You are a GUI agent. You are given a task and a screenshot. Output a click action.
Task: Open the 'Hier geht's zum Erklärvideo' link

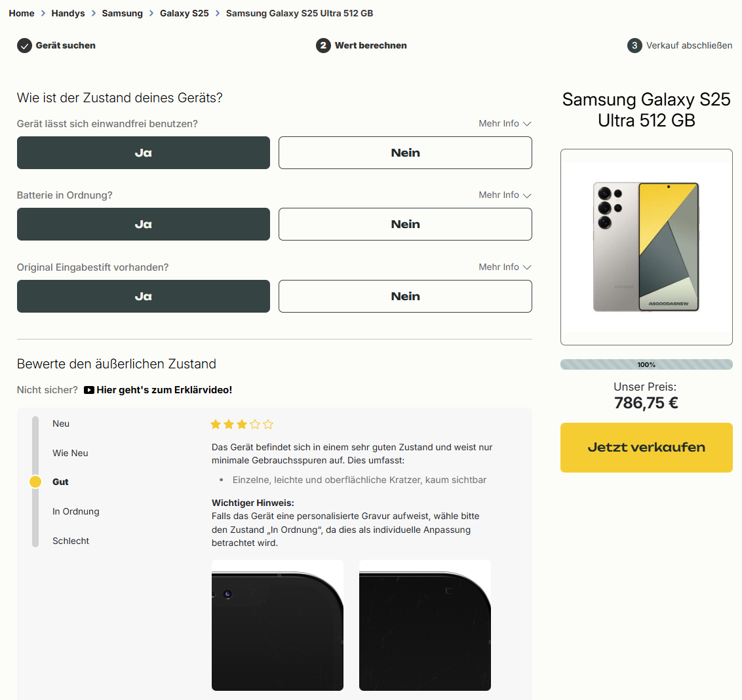click(x=164, y=390)
